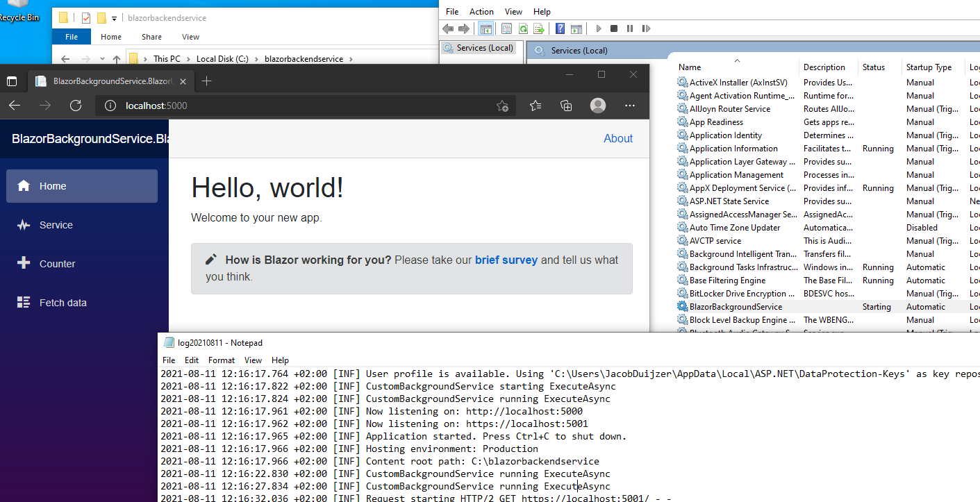Open Properties icon in Services toolbar
The height and width of the screenshot is (502, 980).
coord(506,28)
